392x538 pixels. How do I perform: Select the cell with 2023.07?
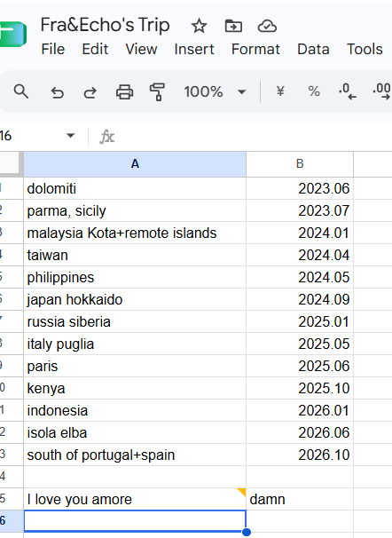click(300, 210)
